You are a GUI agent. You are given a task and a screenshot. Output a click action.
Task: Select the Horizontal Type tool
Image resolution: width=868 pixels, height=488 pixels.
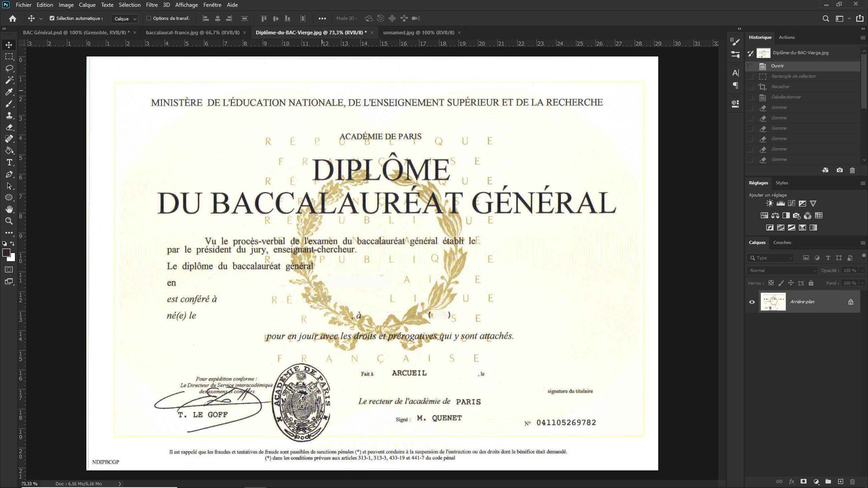point(9,163)
